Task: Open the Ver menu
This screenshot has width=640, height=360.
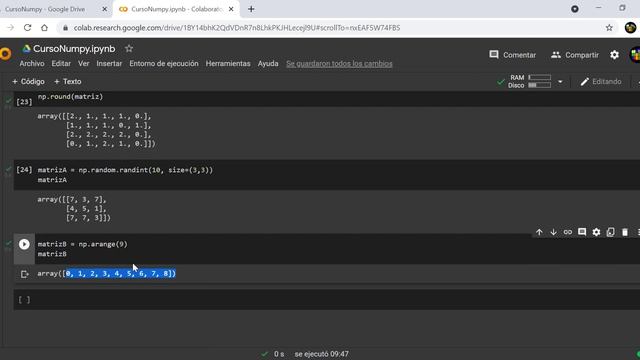Action: click(x=83, y=64)
